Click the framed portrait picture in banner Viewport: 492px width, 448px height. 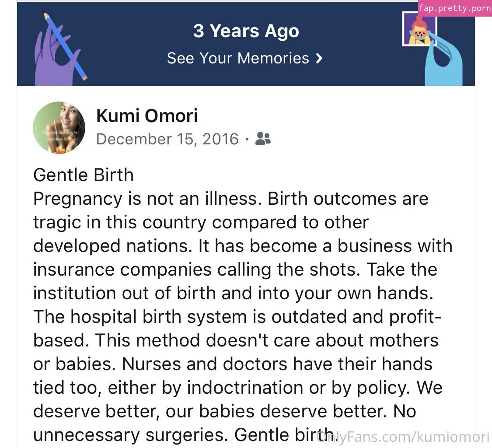pyautogui.click(x=419, y=29)
